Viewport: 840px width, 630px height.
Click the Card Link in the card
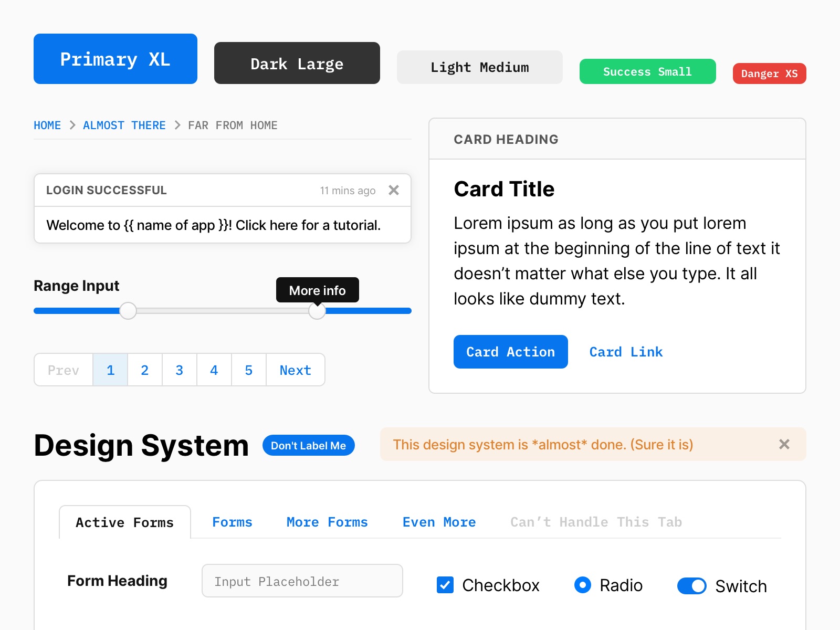pyautogui.click(x=626, y=352)
